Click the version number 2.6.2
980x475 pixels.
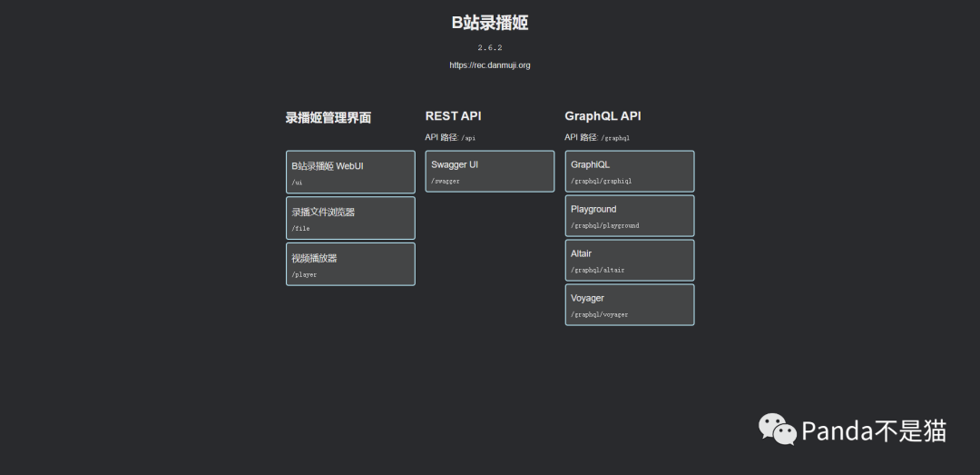point(490,47)
